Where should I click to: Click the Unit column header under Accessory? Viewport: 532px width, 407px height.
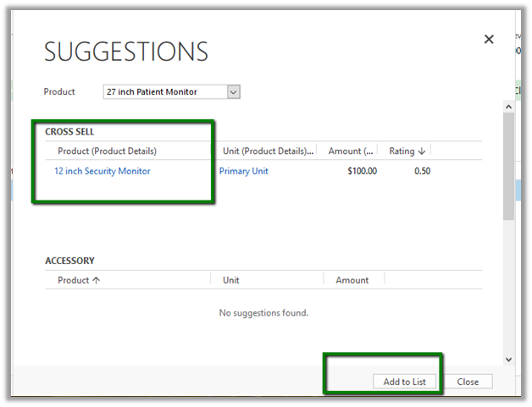[x=231, y=280]
